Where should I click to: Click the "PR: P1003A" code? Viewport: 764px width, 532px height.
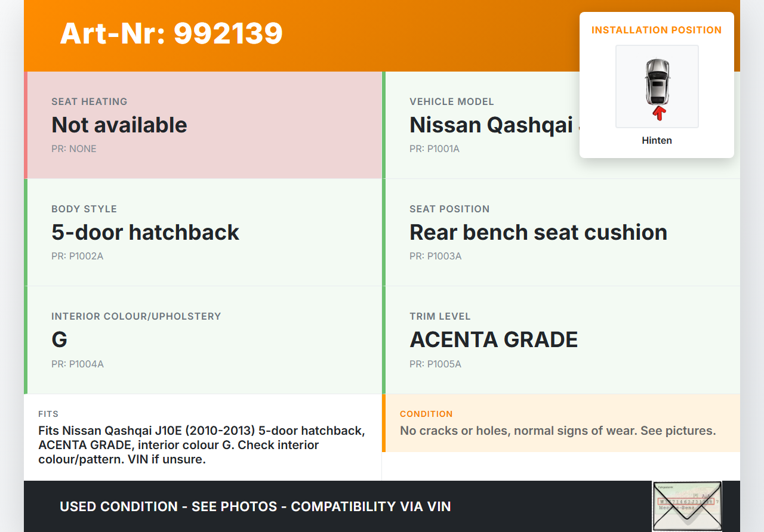click(436, 256)
